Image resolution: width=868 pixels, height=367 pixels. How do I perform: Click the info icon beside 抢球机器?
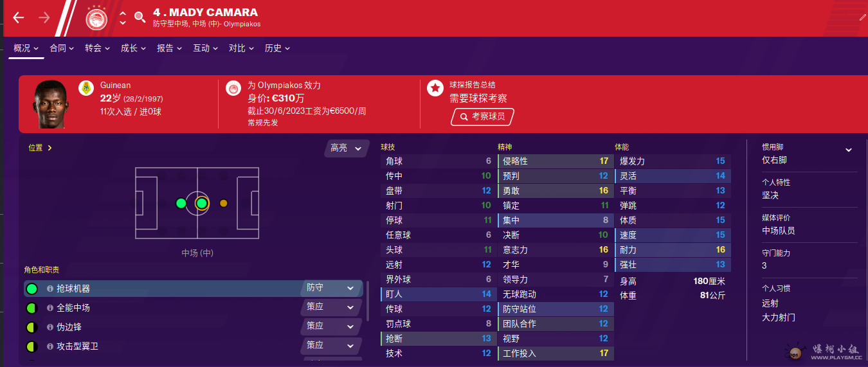click(x=50, y=289)
